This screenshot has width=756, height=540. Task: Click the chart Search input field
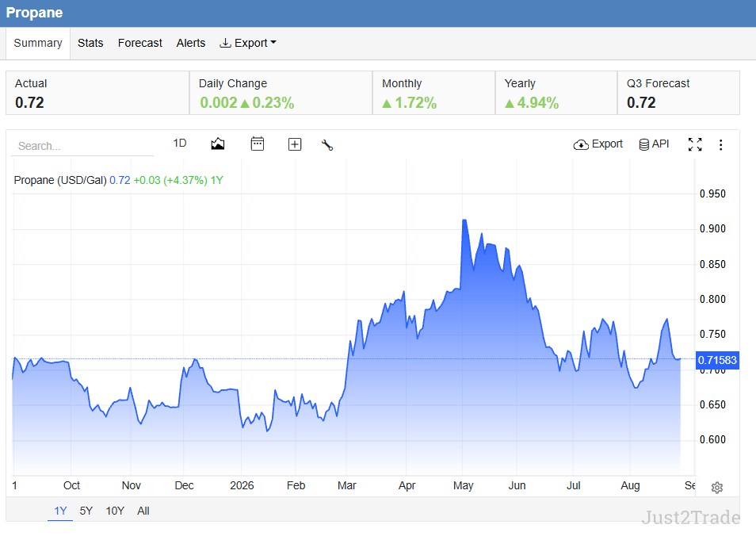82,146
